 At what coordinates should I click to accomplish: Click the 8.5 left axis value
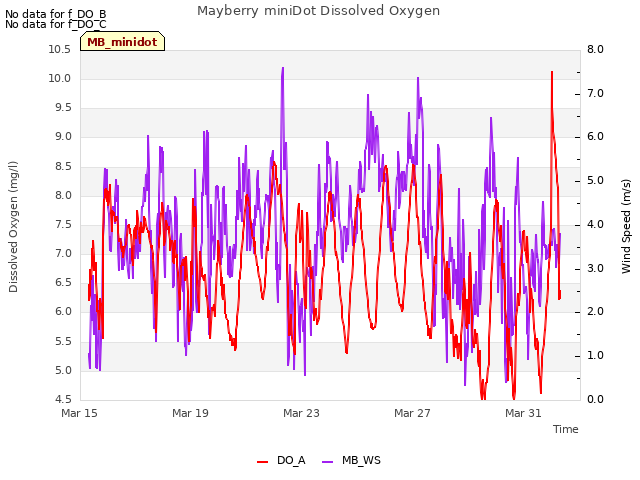pyautogui.click(x=63, y=166)
